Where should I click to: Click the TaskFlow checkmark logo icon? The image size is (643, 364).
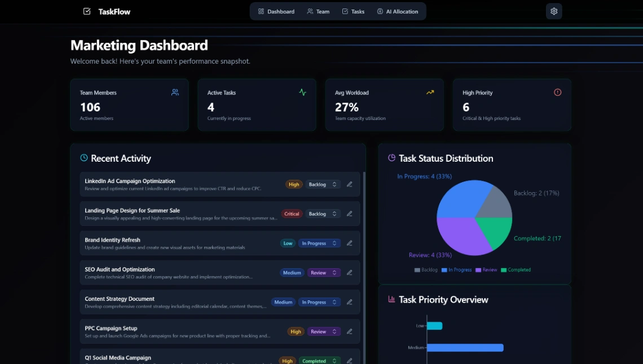[86, 11]
